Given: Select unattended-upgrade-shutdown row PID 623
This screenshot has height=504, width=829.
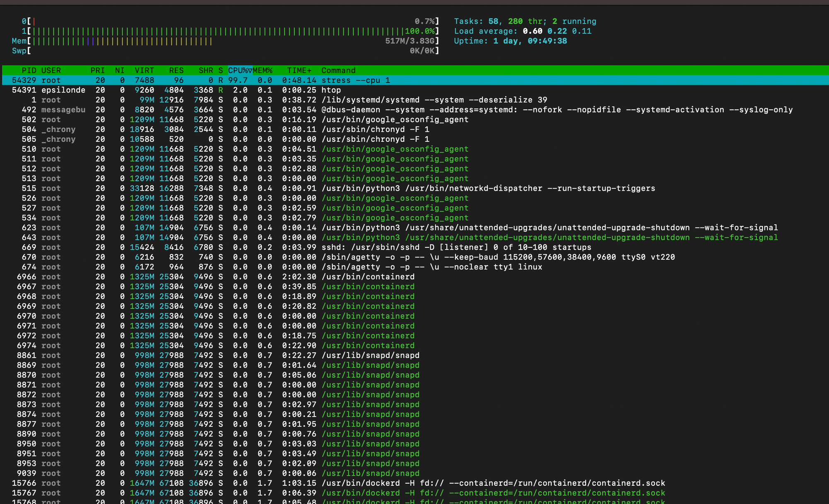Looking at the screenshot, I should click(x=415, y=228).
